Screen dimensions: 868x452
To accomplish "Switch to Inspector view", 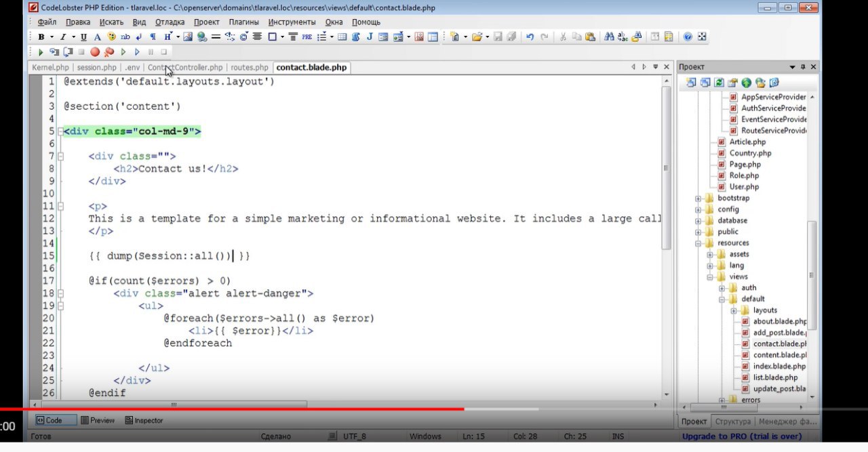I will pos(144,420).
